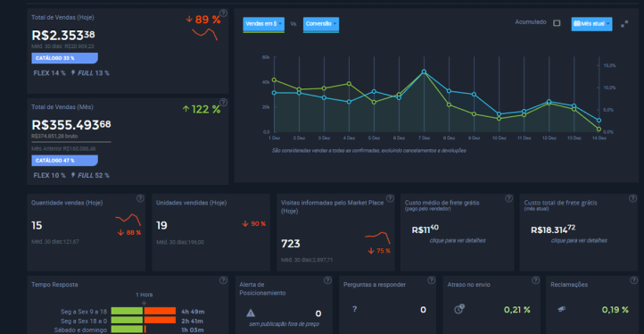The image size is (644, 334).
Task: Open the Conversão metric dropdown
Action: (321, 24)
